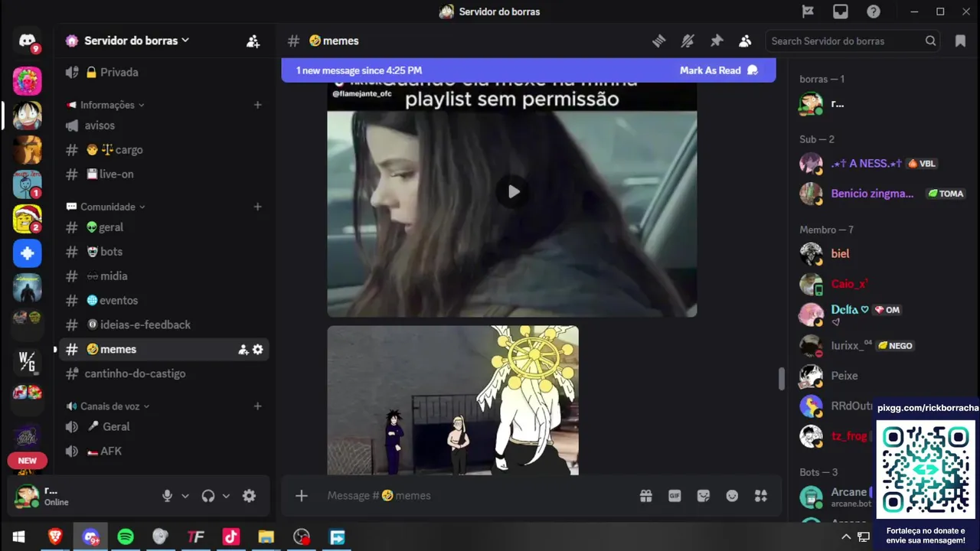Open the ideias-e-feedback channel
Image resolution: width=980 pixels, height=551 pixels.
164,325
